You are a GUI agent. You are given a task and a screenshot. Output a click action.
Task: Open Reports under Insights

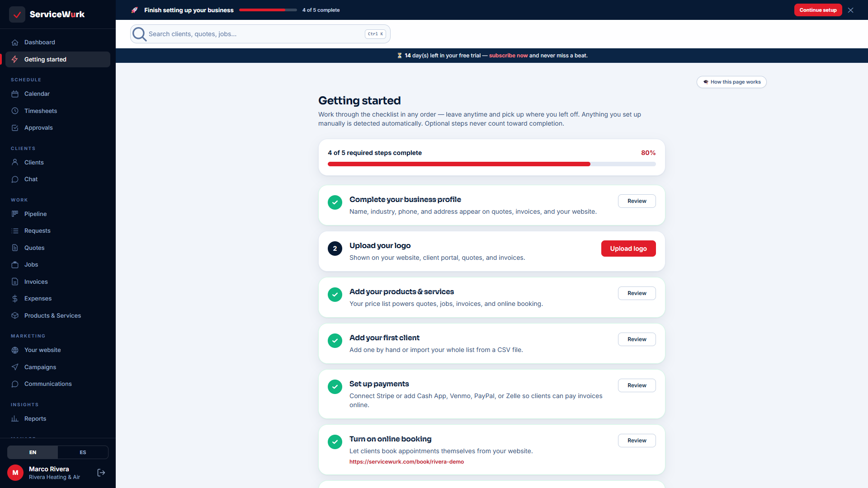(58, 419)
